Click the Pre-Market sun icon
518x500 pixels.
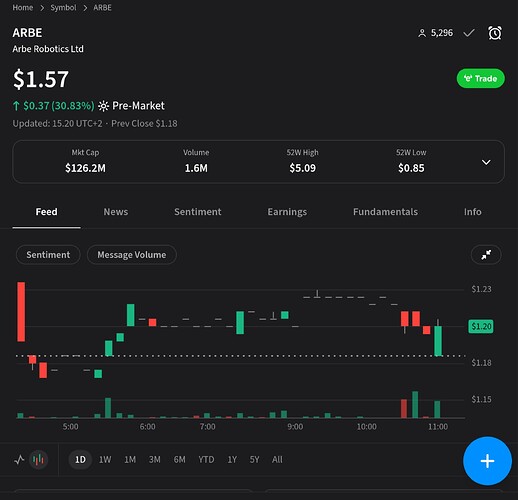coord(103,106)
